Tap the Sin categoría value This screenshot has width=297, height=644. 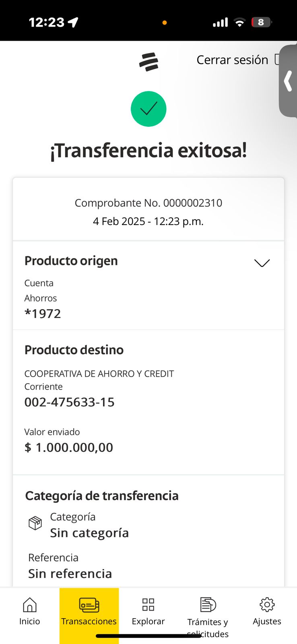pos(89,533)
